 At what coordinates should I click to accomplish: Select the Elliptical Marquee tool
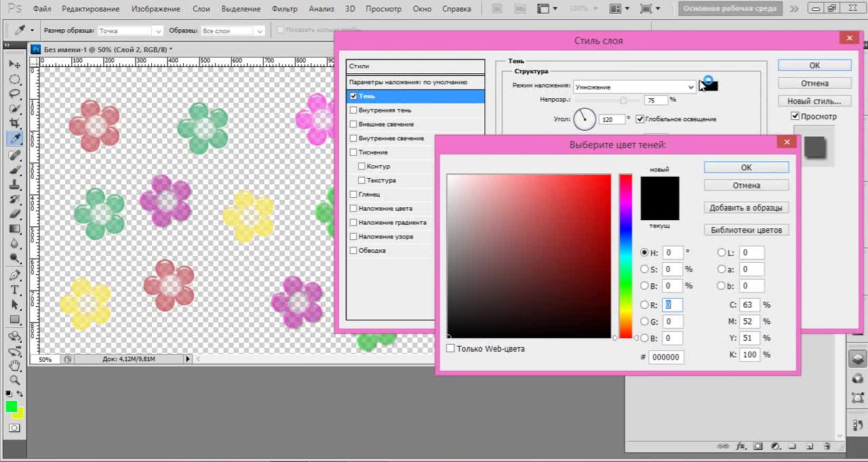pos(14,79)
